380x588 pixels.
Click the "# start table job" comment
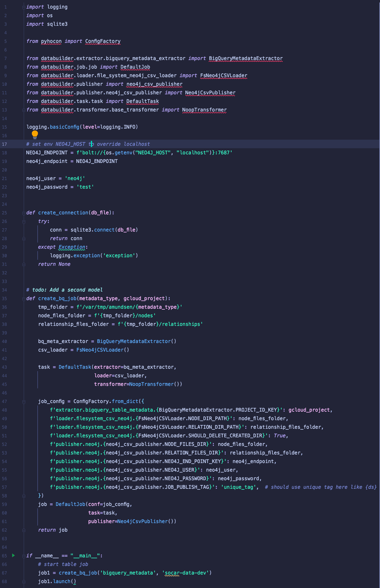pos(63,564)
